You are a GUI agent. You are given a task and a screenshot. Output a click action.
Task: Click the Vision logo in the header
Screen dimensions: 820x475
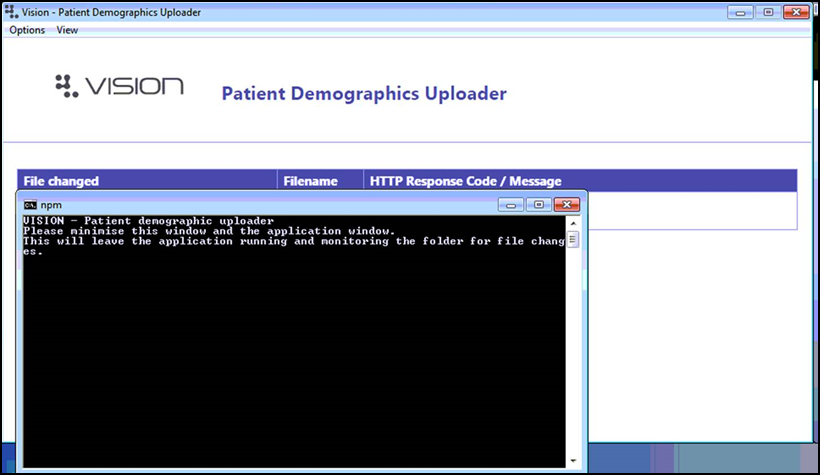pyautogui.click(x=119, y=86)
